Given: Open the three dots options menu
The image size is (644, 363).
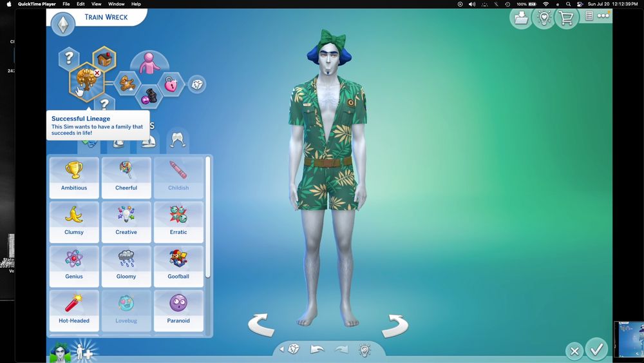Looking at the screenshot, I should pyautogui.click(x=603, y=16).
